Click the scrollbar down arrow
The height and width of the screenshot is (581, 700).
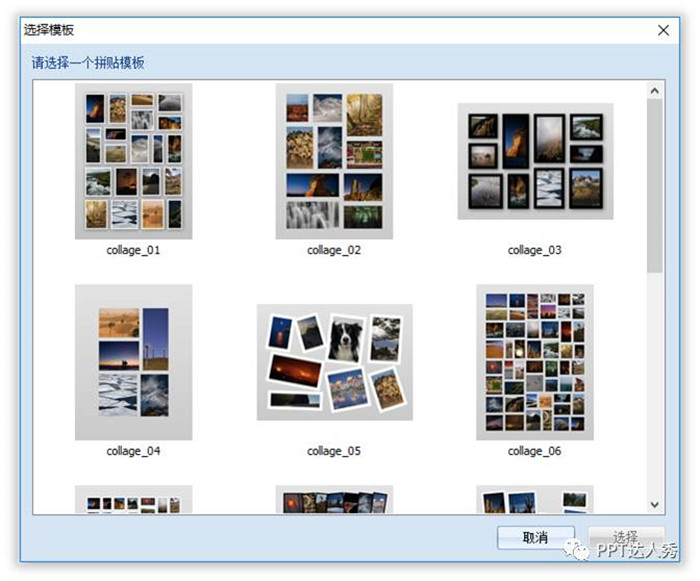[x=654, y=505]
